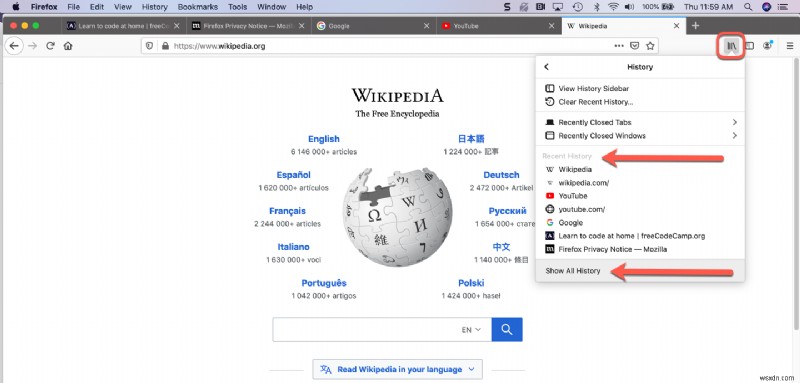Open the File menu

[x=73, y=7]
